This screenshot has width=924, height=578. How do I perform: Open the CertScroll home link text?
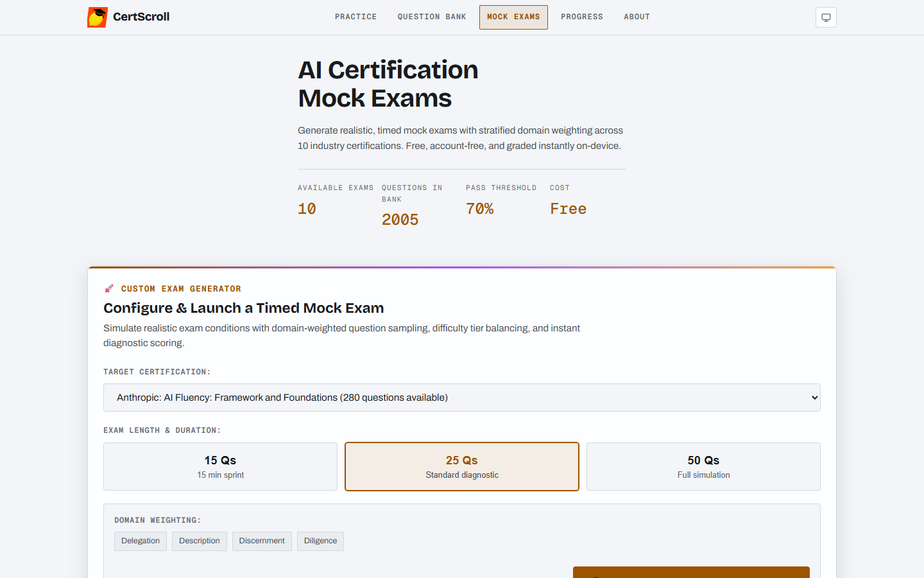pos(141,17)
